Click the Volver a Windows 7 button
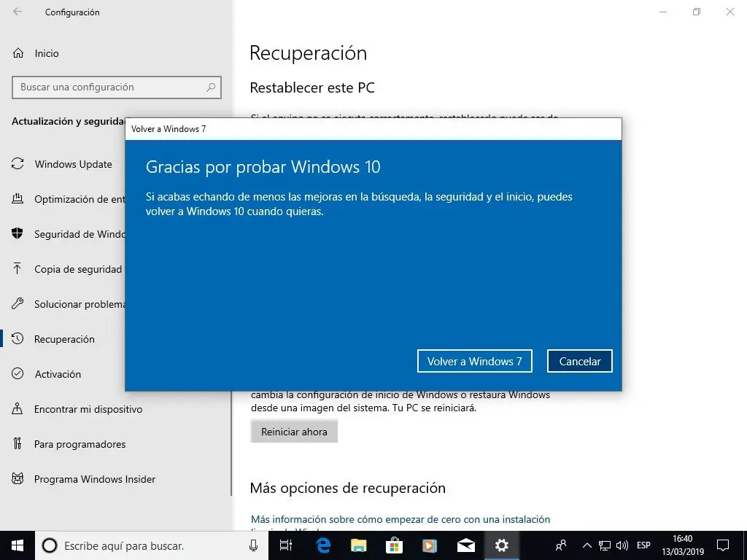The width and height of the screenshot is (747, 560). [474, 361]
